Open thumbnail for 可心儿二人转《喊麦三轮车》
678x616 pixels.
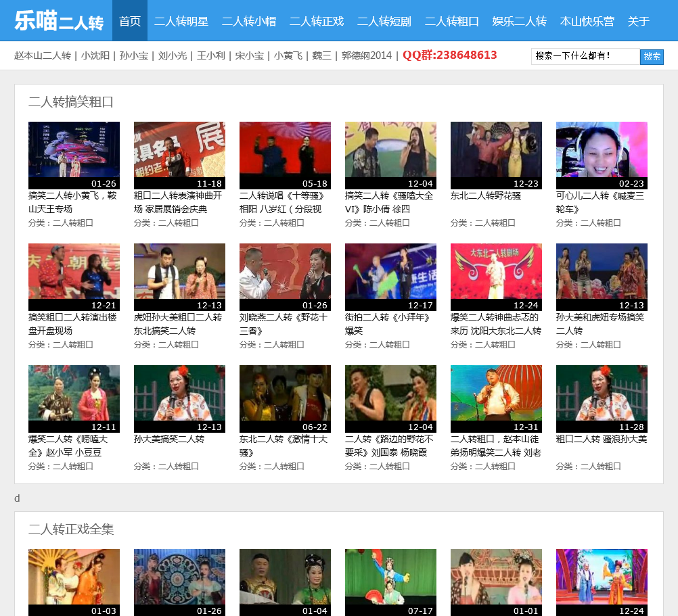pyautogui.click(x=602, y=155)
